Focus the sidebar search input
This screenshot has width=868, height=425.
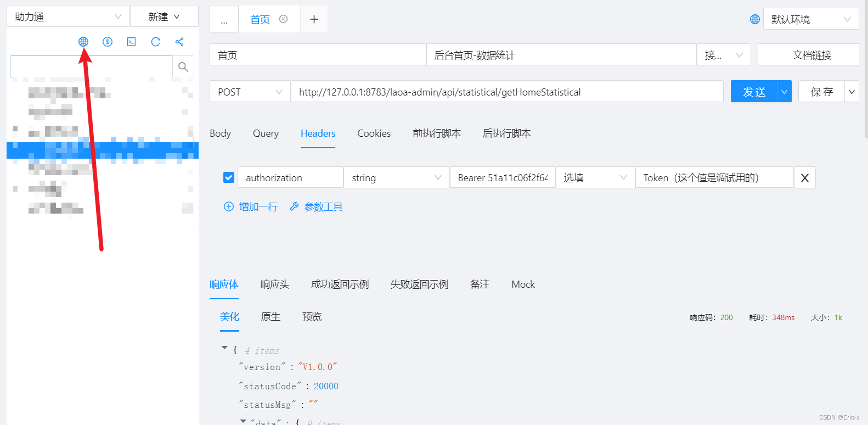coord(91,67)
